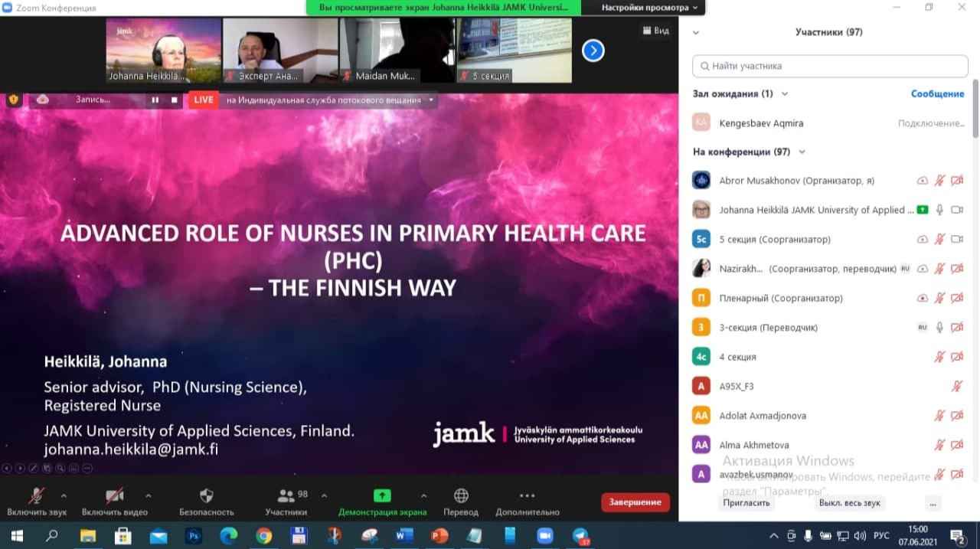The width and height of the screenshot is (980, 549).
Task: Open the Security (Безопасность) shield icon
Action: click(x=206, y=496)
